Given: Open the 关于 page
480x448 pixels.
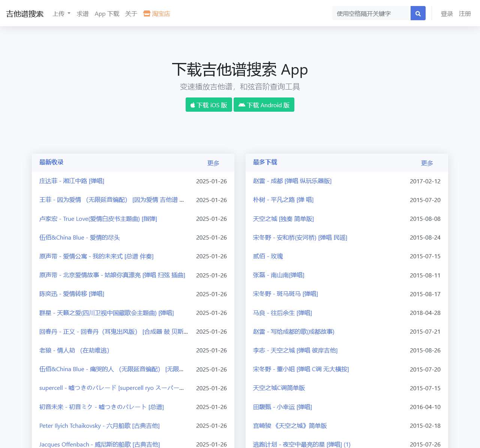Looking at the screenshot, I should [131, 14].
